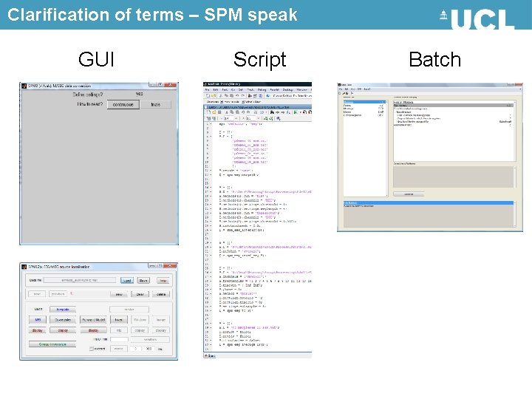Screen dimensions: 532x399
Task: Click the 'new' inversion button
Action: point(119,294)
